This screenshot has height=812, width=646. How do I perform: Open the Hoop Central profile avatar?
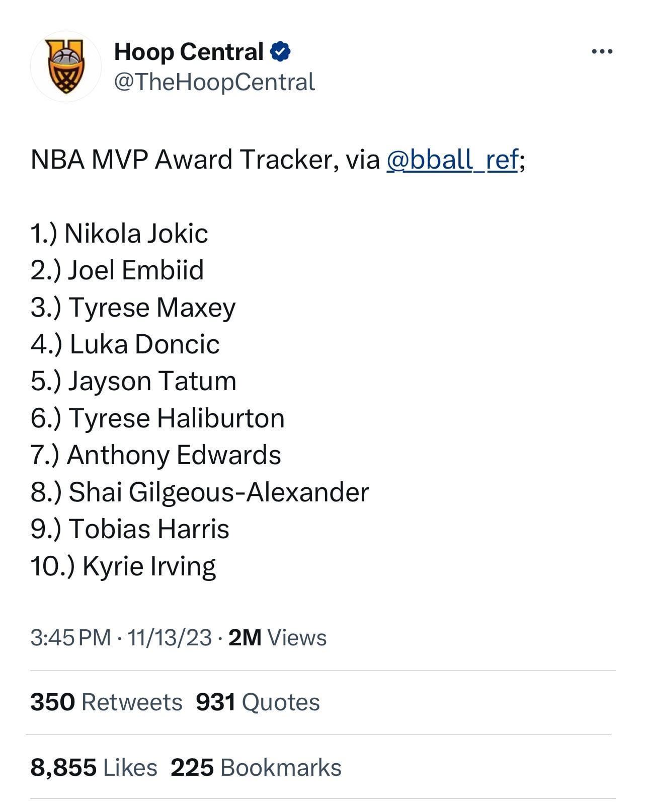65,66
